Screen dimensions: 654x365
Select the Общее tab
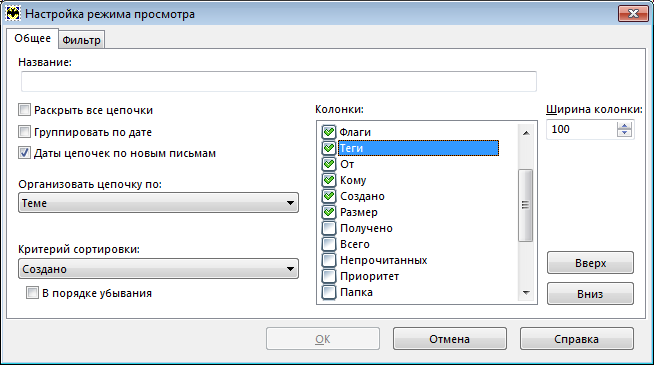click(x=33, y=38)
